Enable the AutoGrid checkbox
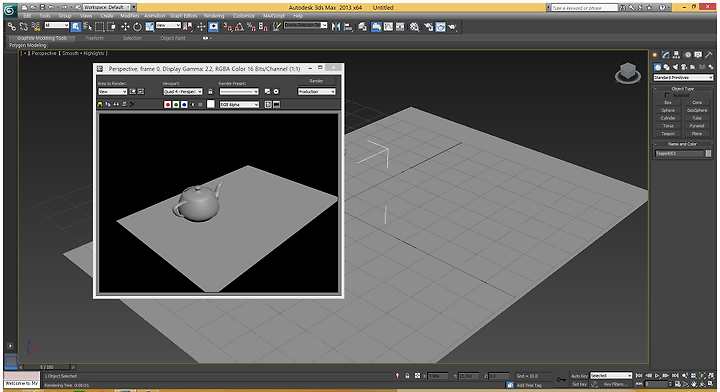The height and width of the screenshot is (392, 720). click(x=667, y=95)
